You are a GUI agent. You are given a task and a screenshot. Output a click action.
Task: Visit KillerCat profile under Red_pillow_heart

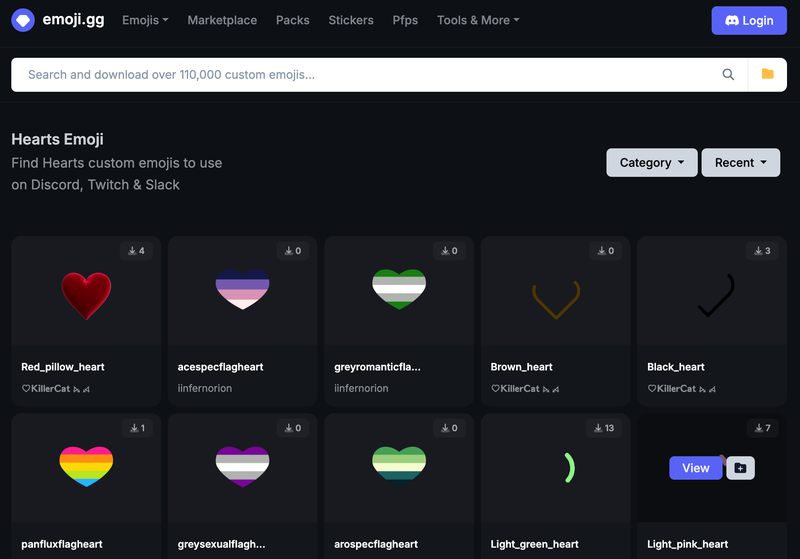point(56,389)
